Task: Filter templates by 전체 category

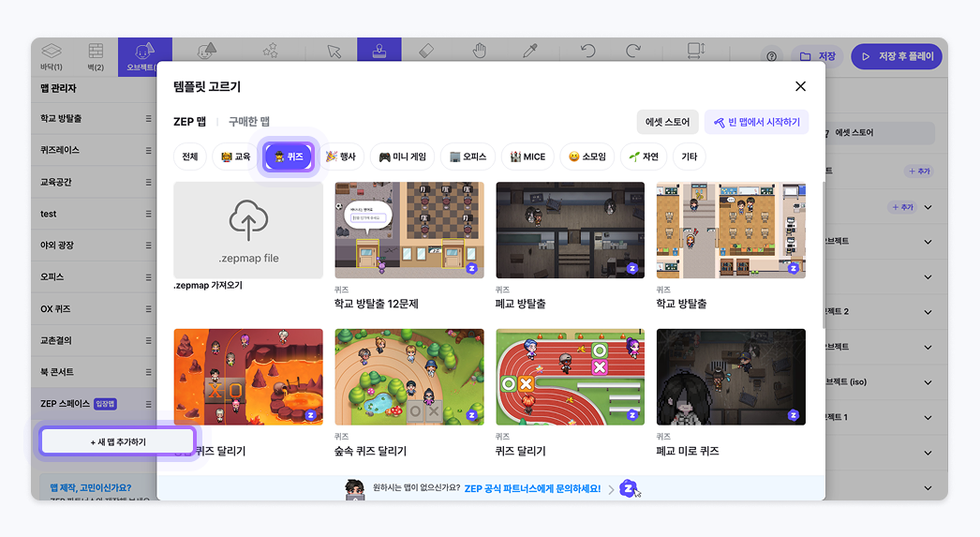Action: point(190,157)
